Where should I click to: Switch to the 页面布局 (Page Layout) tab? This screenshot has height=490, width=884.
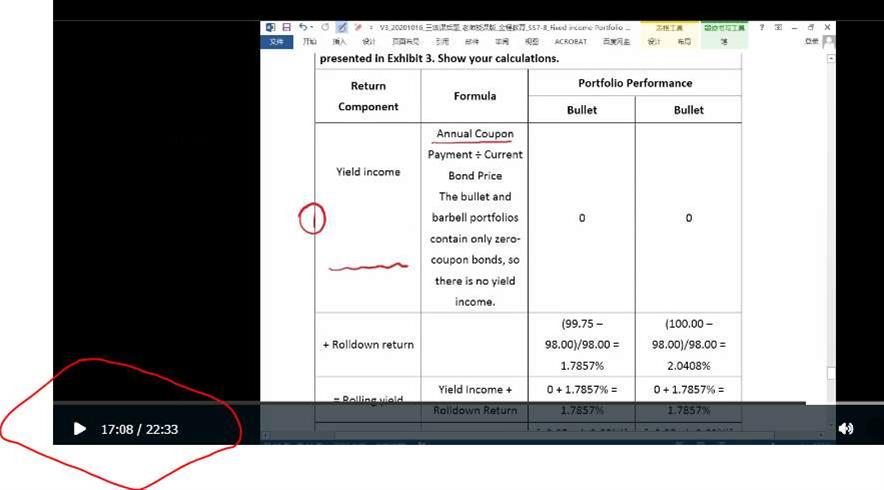[x=405, y=42]
